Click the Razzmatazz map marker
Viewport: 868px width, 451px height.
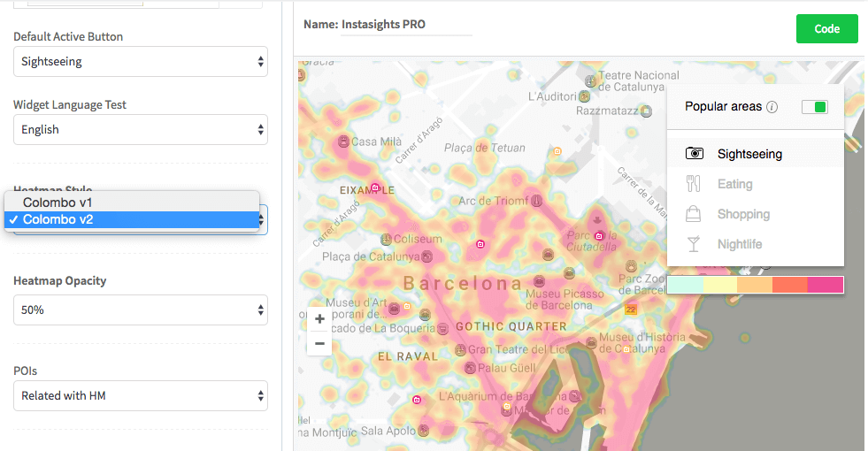[646, 111]
